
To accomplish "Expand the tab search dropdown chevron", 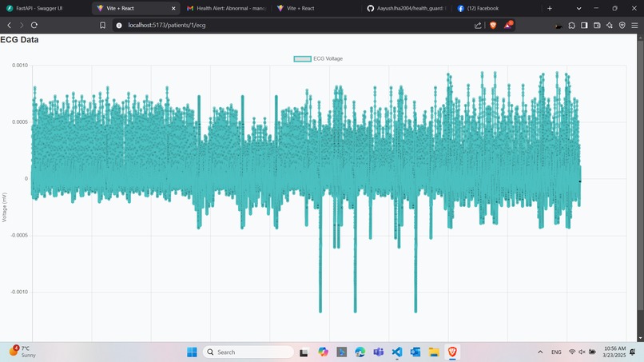I will [x=578, y=8].
